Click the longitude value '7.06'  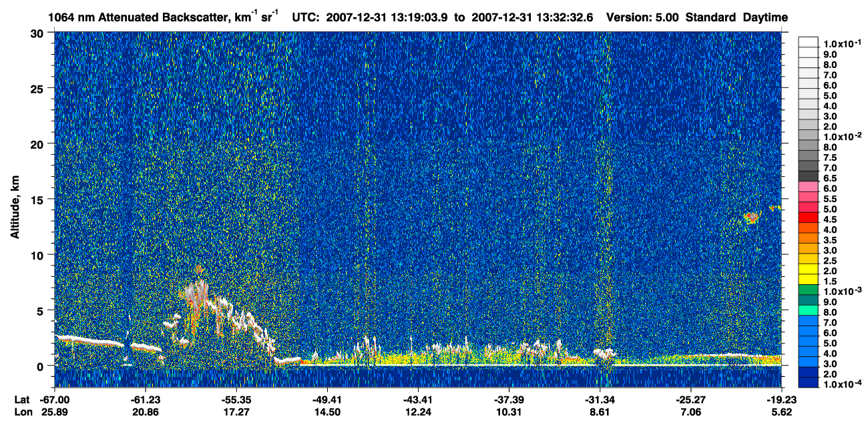pyautogui.click(x=692, y=412)
